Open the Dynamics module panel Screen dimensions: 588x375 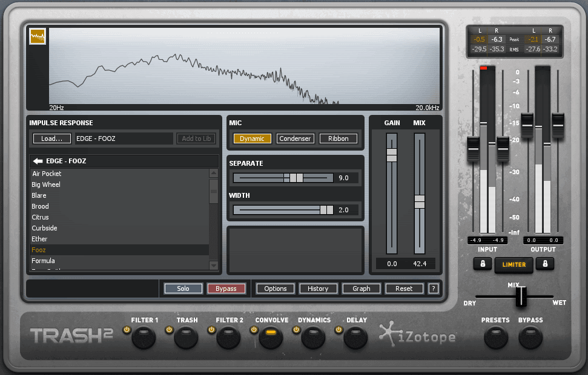313,337
